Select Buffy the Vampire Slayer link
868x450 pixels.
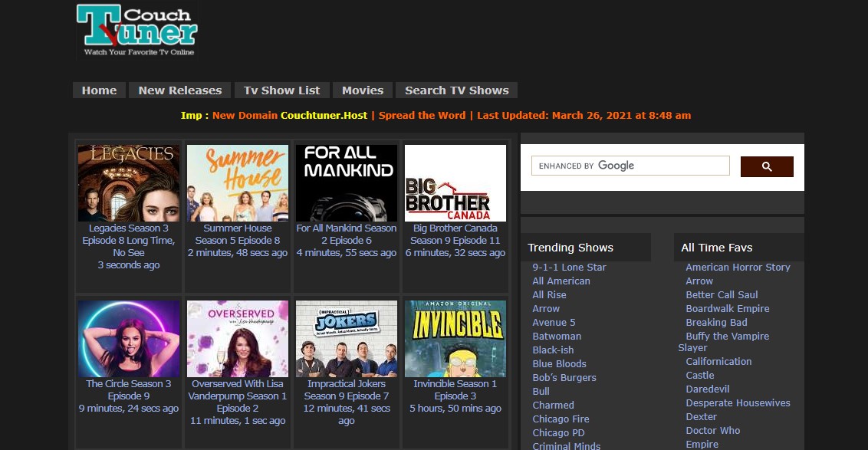(724, 342)
